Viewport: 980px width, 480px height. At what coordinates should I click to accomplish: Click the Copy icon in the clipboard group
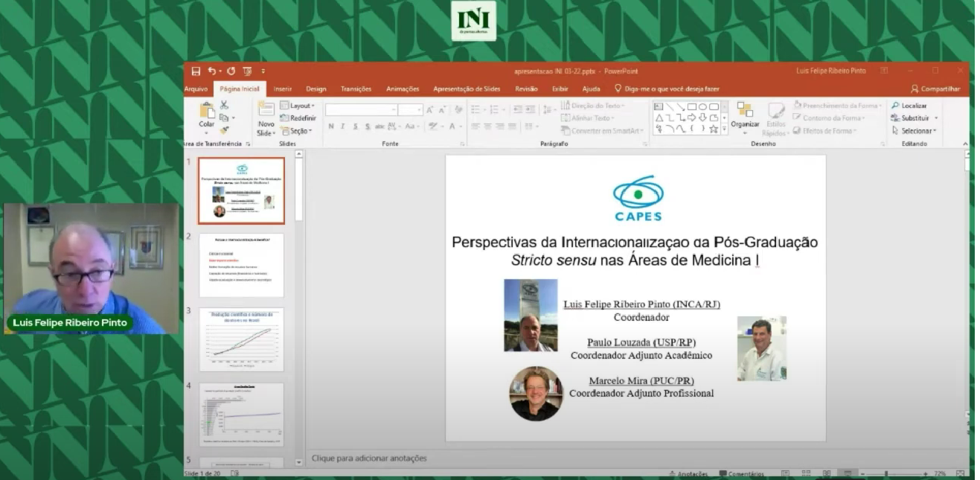click(x=223, y=118)
